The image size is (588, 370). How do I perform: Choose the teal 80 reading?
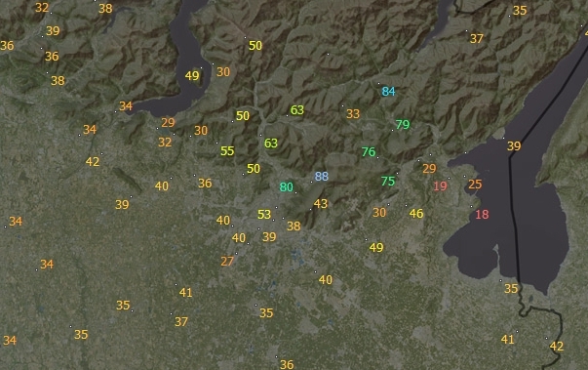click(x=286, y=186)
